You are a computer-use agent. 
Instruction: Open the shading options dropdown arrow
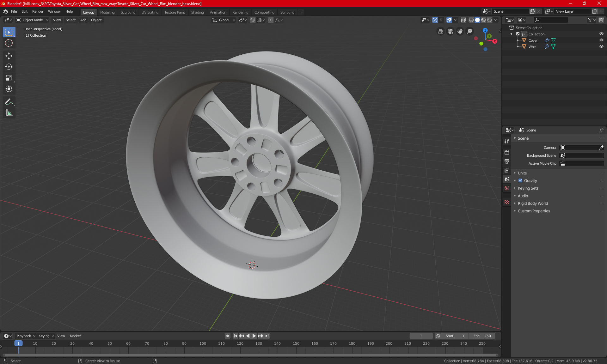click(496, 20)
